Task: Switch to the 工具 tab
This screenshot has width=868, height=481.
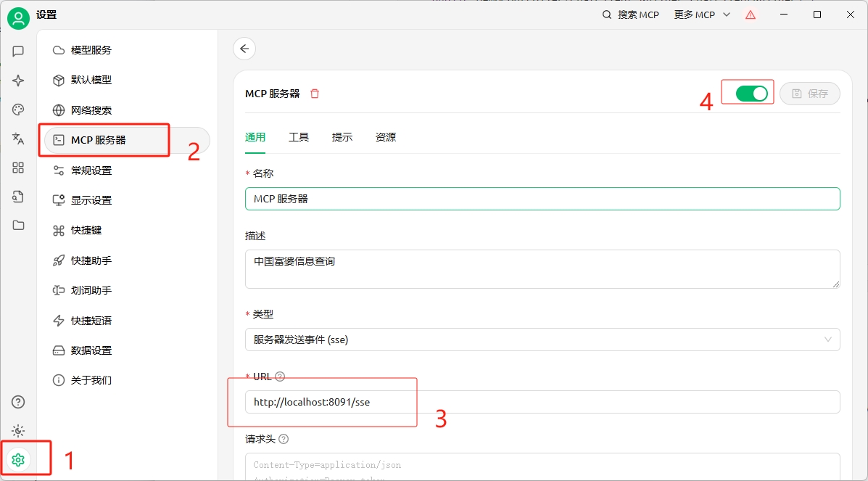Action: (299, 137)
